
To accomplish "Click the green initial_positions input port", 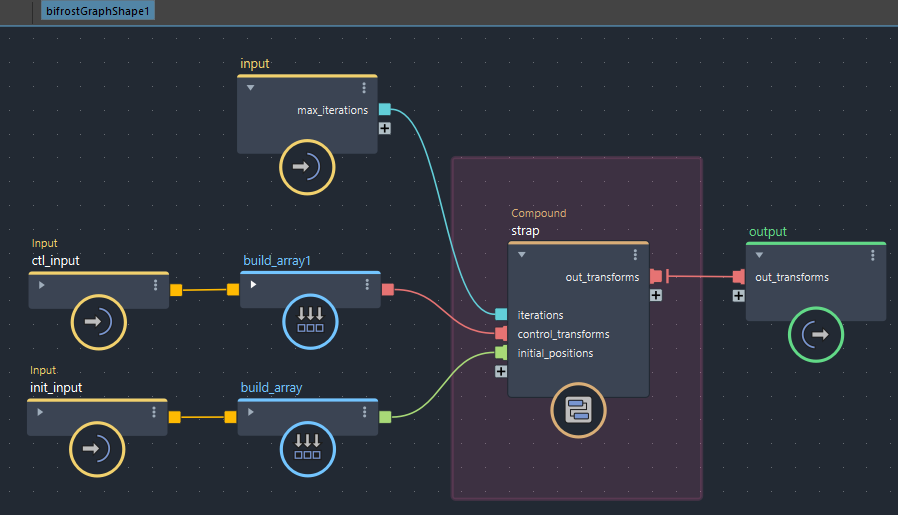I will click(x=501, y=353).
